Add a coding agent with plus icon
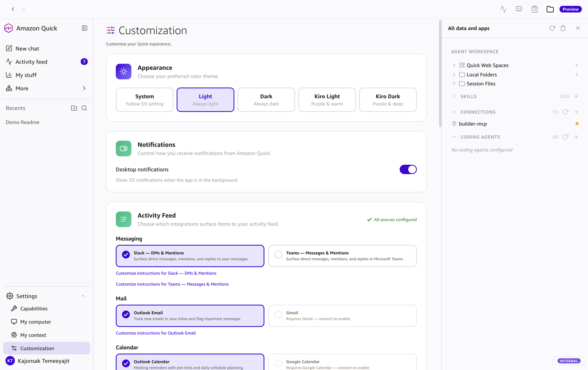Viewport: 588px width, 370px height. (x=576, y=137)
